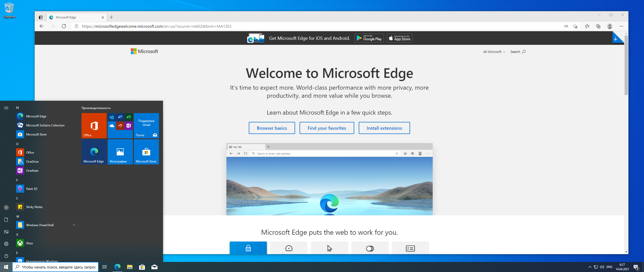This screenshot has width=644, height=272.
Task: Click the blue download arrow corner banner
Action: pyautogui.click(x=616, y=38)
